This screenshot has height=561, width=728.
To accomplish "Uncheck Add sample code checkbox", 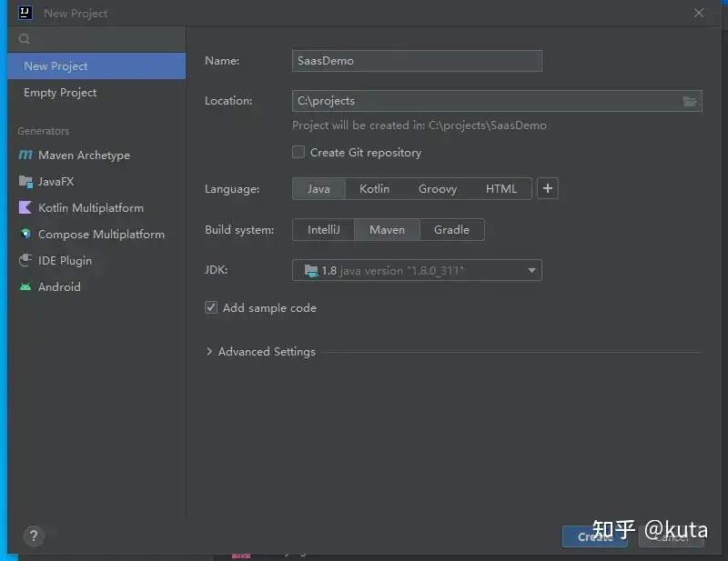I will click(211, 307).
